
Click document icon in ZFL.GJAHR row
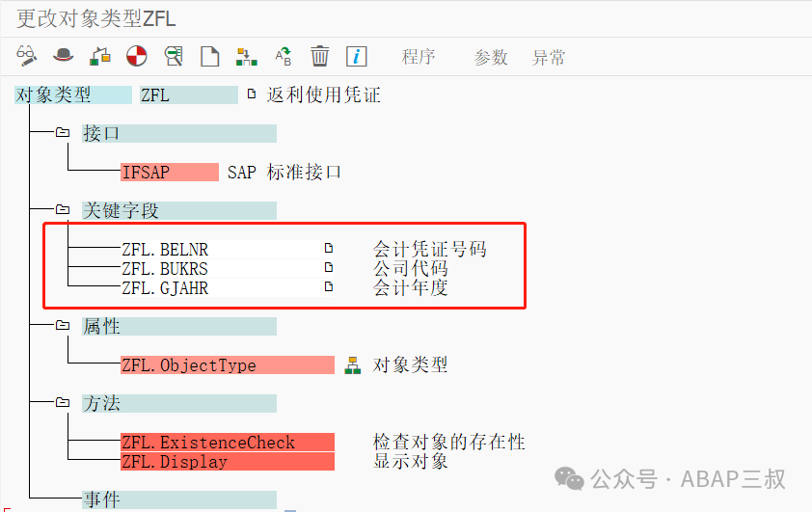pos(329,286)
